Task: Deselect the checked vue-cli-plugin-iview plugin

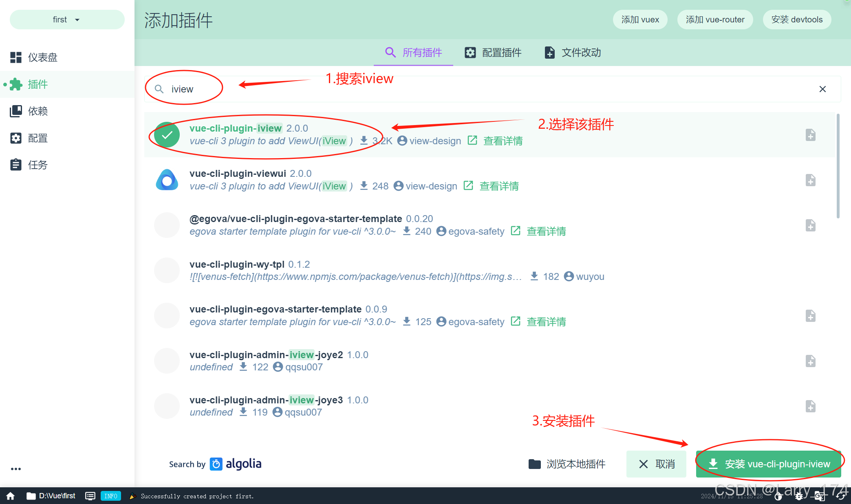Action: point(167,135)
